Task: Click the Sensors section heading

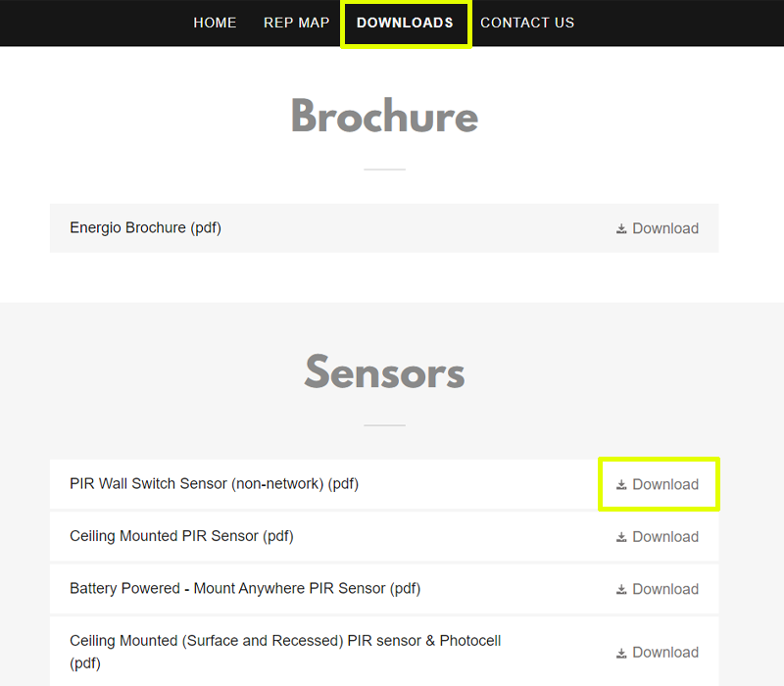Action: click(x=384, y=372)
